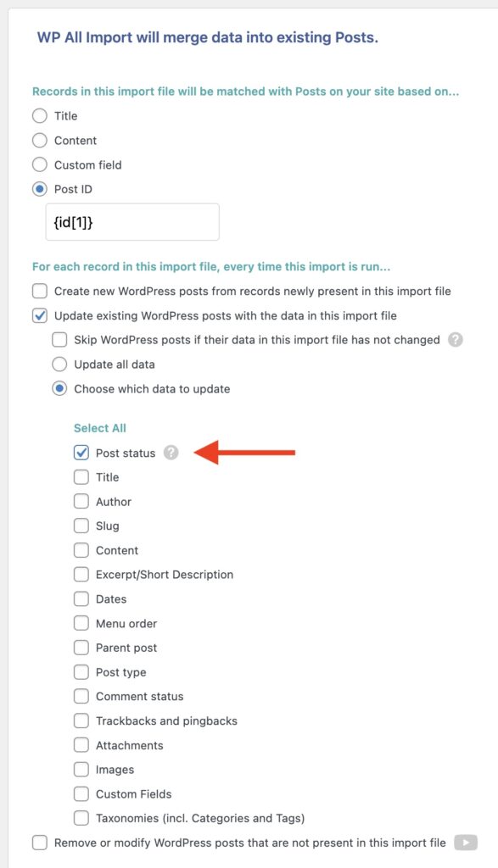Viewport: 498px width, 868px height.
Task: Check the Author update option
Action: [81, 502]
